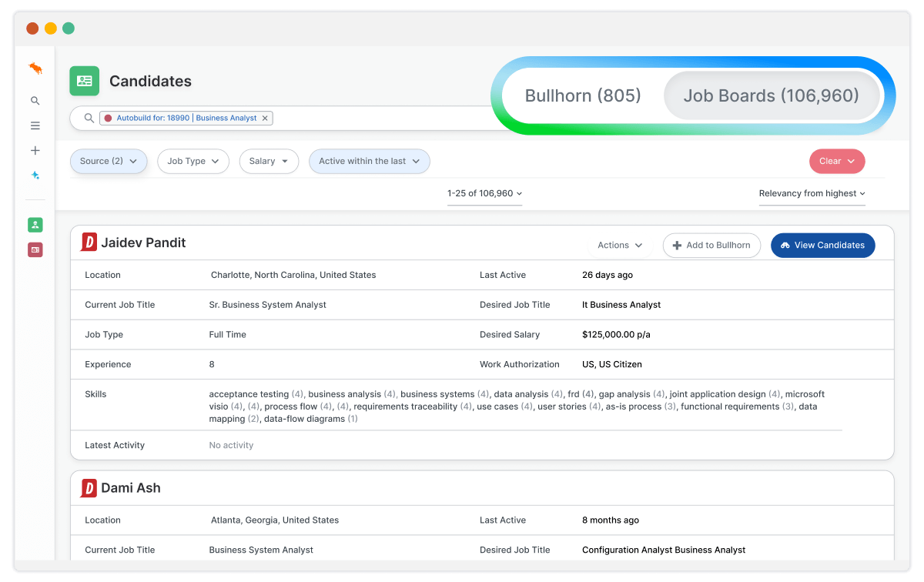Viewport: 924px width, 582px height.
Task: Click 'Sr. Business System Analyst' job title
Action: tap(268, 305)
